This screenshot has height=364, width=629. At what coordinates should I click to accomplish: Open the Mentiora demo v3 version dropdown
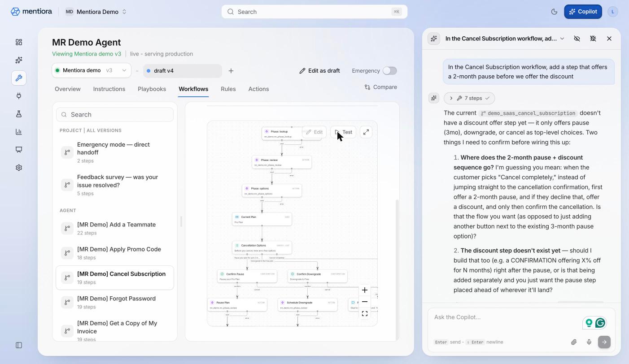click(x=92, y=70)
